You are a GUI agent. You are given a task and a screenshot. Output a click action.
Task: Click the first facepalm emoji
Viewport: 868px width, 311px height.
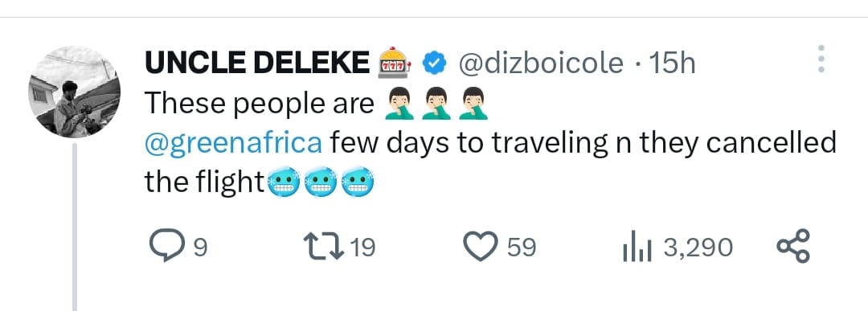pos(399,104)
